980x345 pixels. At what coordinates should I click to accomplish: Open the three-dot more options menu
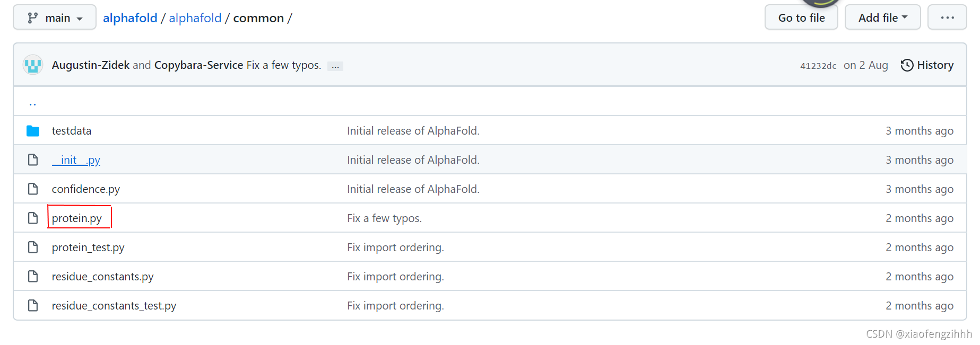click(947, 17)
